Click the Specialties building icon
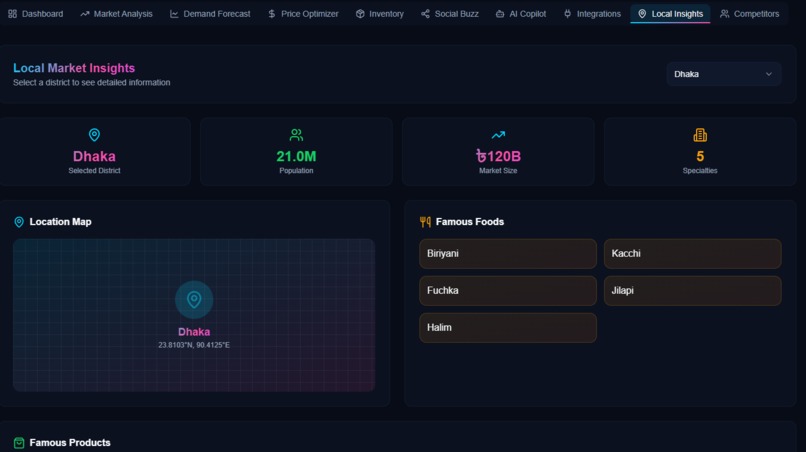Viewport: 806px width, 452px height. [x=700, y=135]
